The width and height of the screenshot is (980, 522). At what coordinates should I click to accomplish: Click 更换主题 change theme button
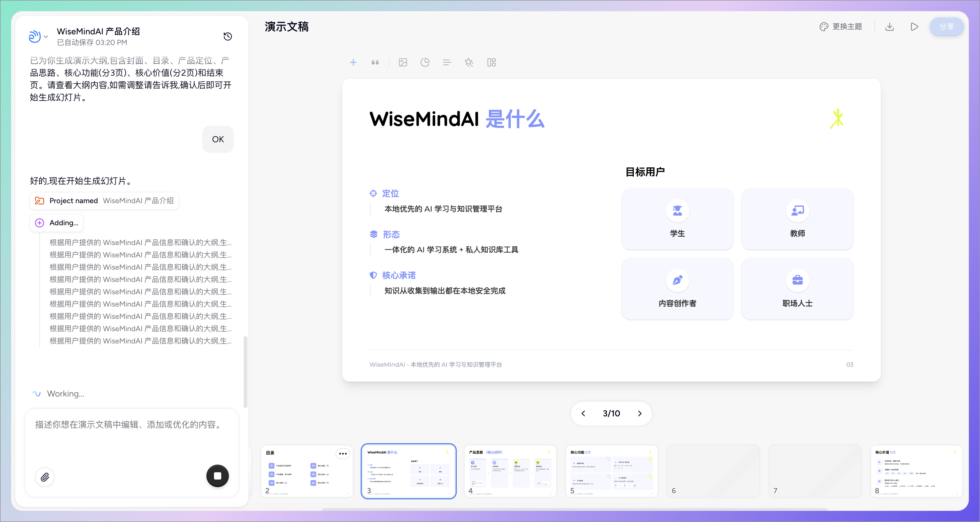click(x=841, y=27)
